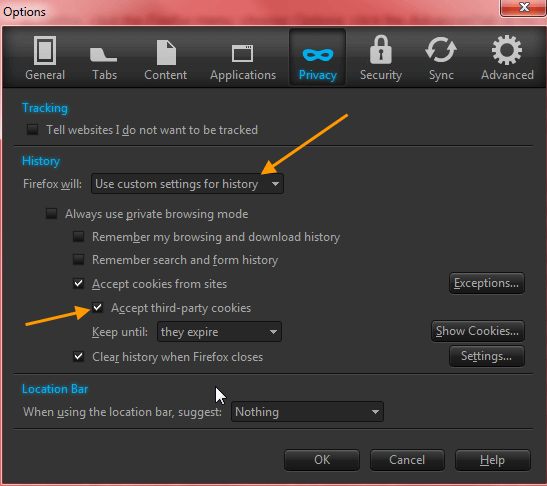Expand the Firefox will history dropdown

187,184
